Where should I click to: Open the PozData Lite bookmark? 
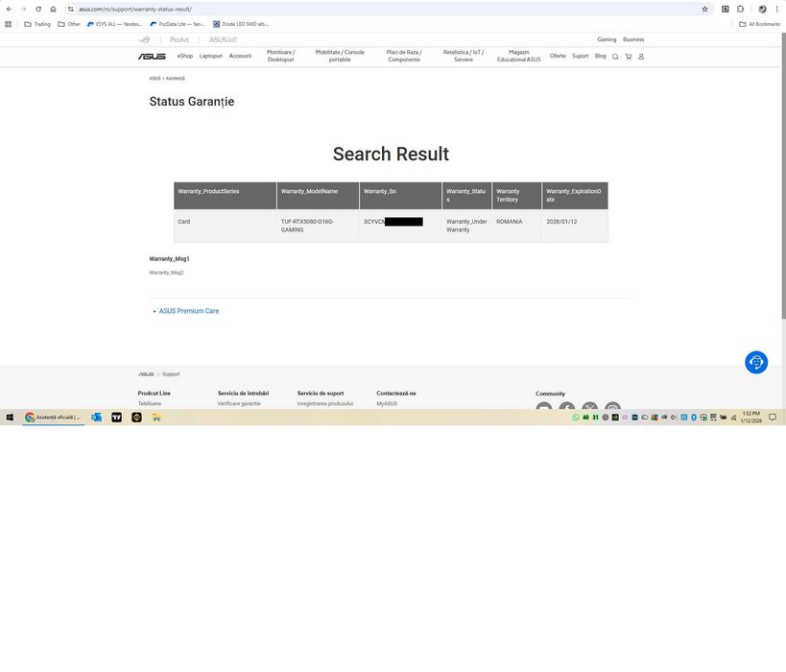point(178,24)
